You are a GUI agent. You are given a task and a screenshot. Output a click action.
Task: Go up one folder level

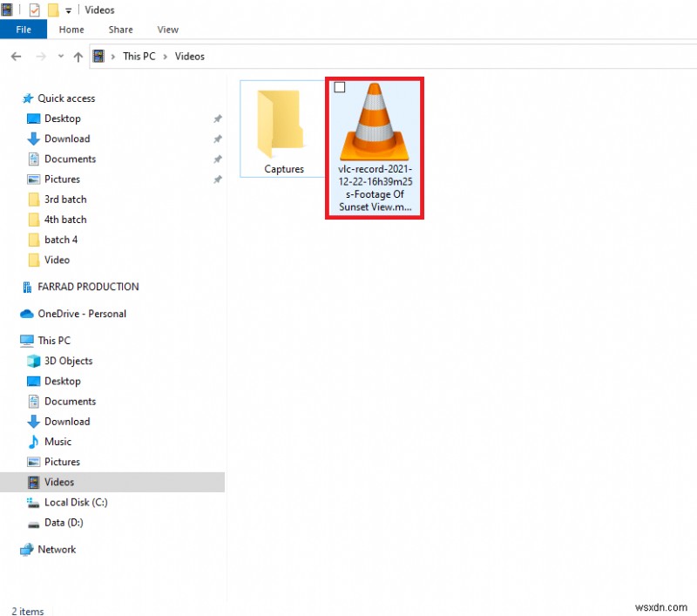pos(78,57)
